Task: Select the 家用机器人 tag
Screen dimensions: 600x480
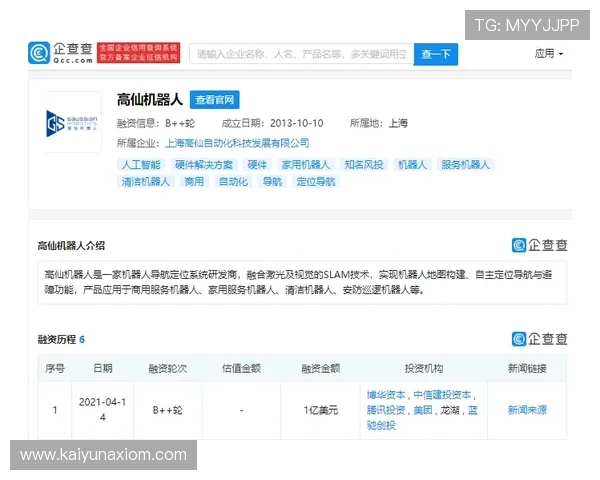Action: click(x=306, y=165)
